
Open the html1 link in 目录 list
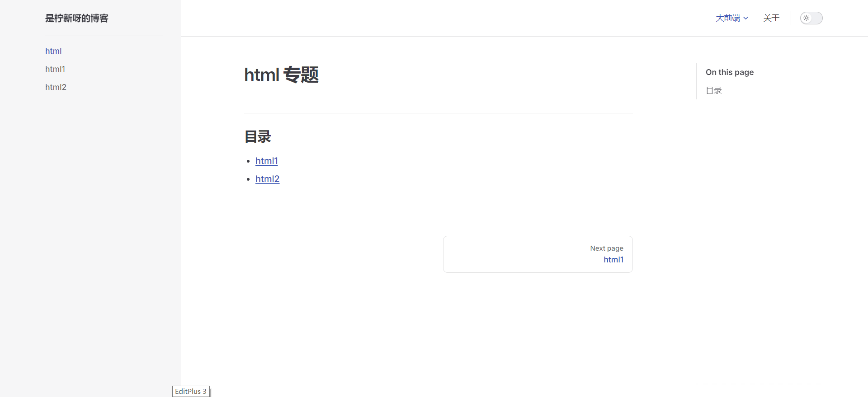click(267, 161)
